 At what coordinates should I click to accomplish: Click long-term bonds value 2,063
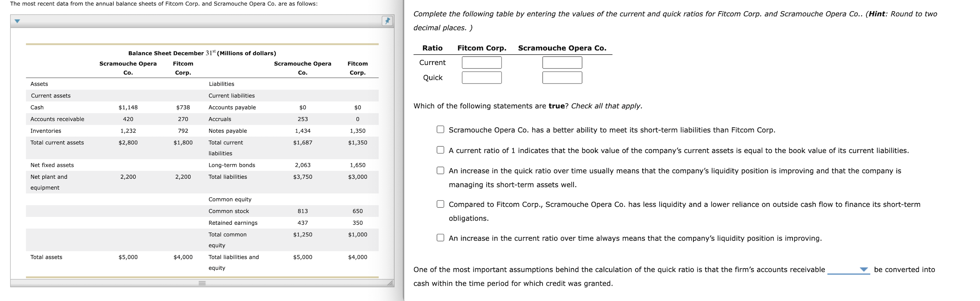303,165
